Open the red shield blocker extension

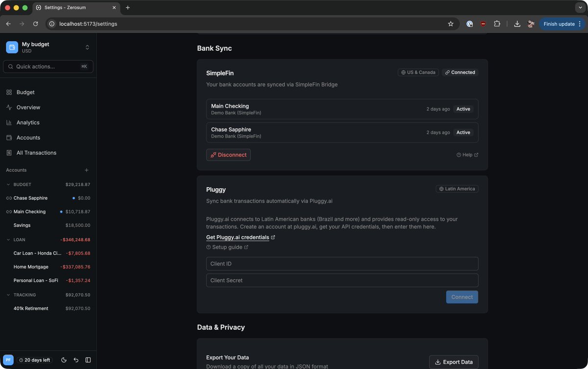pyautogui.click(x=483, y=24)
